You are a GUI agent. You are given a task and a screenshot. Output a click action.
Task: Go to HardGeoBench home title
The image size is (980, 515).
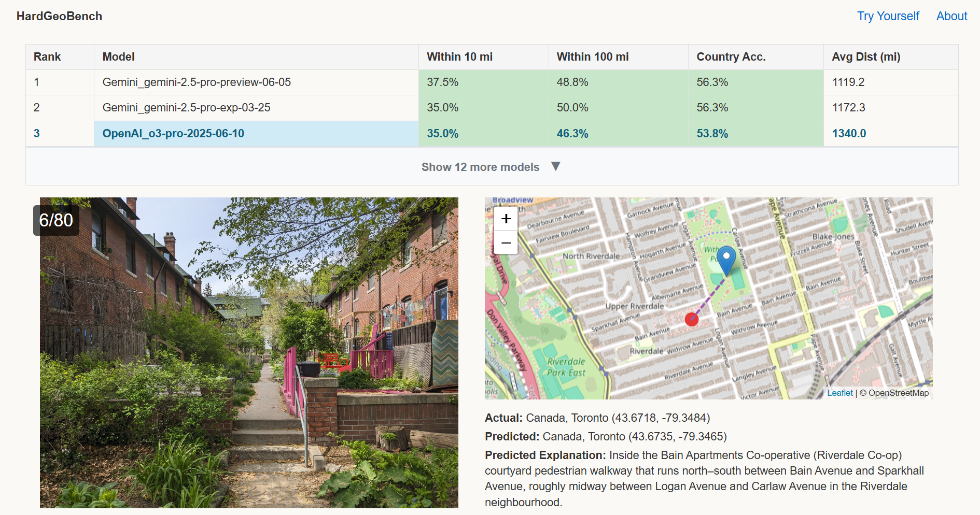pos(59,16)
